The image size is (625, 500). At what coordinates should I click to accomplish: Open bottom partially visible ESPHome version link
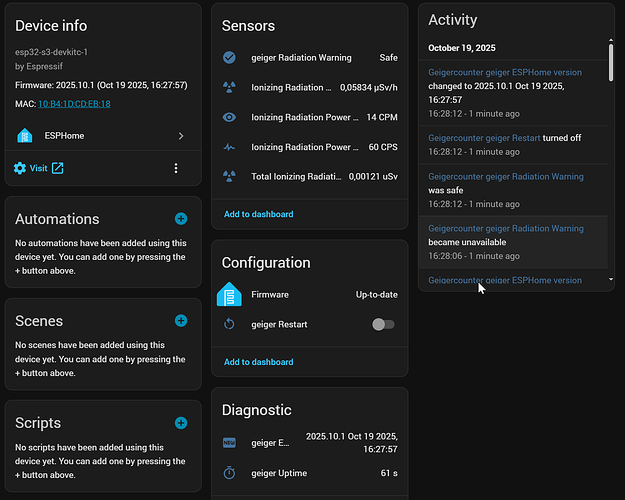505,280
